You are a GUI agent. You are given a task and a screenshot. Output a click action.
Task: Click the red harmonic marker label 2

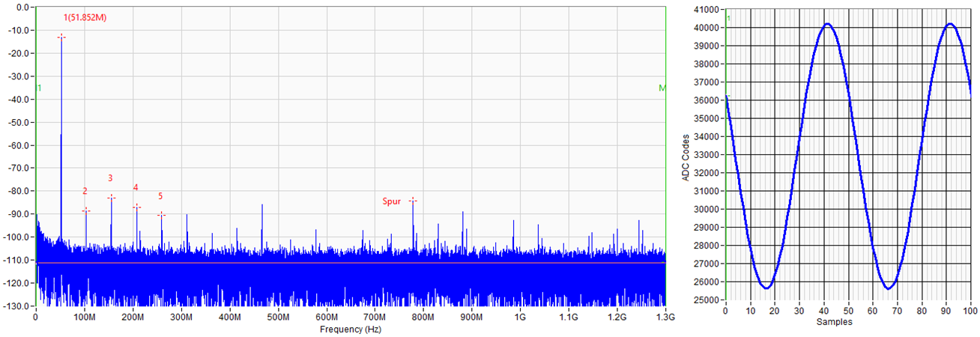[x=85, y=191]
